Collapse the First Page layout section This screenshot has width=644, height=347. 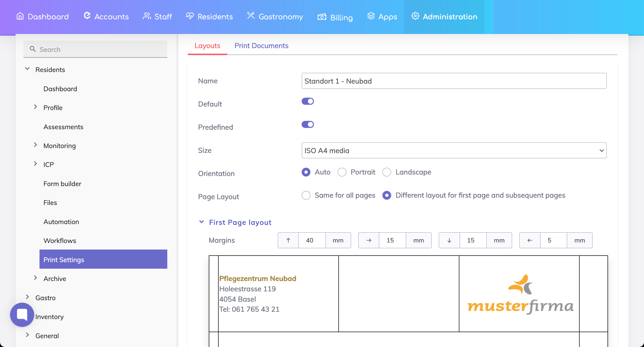point(202,222)
